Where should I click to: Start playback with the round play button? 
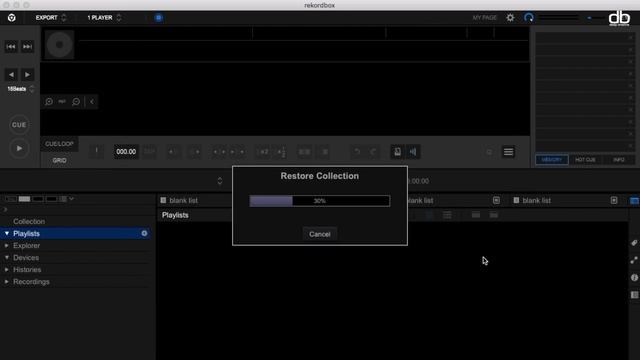point(19,149)
